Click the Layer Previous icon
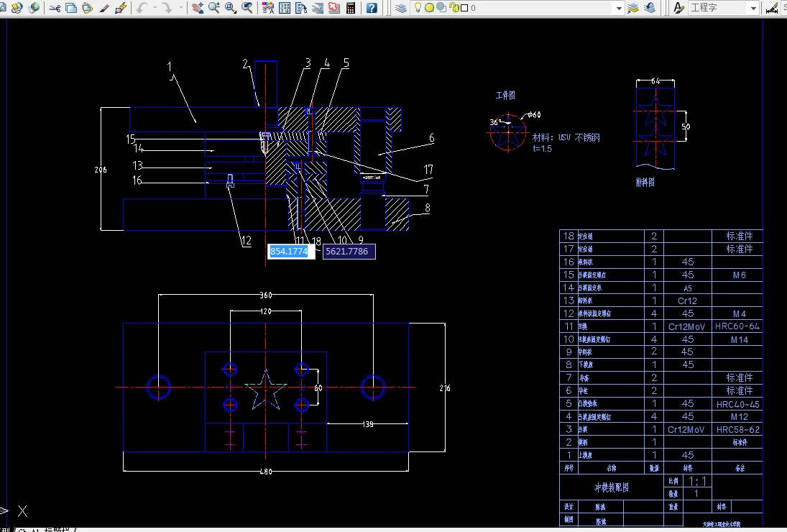The height and width of the screenshot is (532, 787). click(650, 9)
